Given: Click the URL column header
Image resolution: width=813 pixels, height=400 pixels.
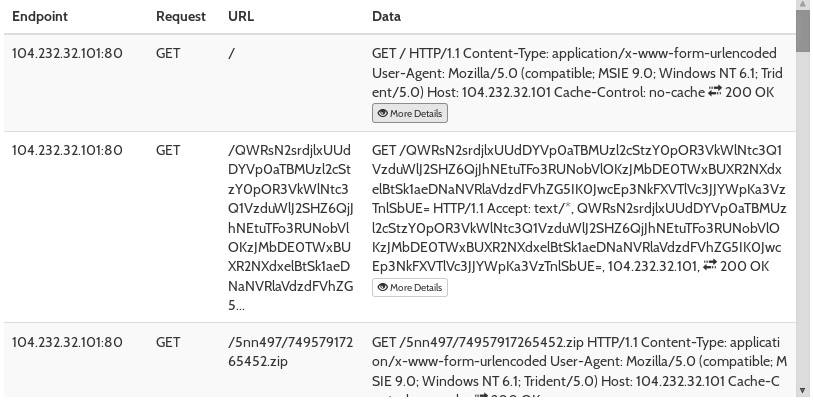Looking at the screenshot, I should point(241,17).
